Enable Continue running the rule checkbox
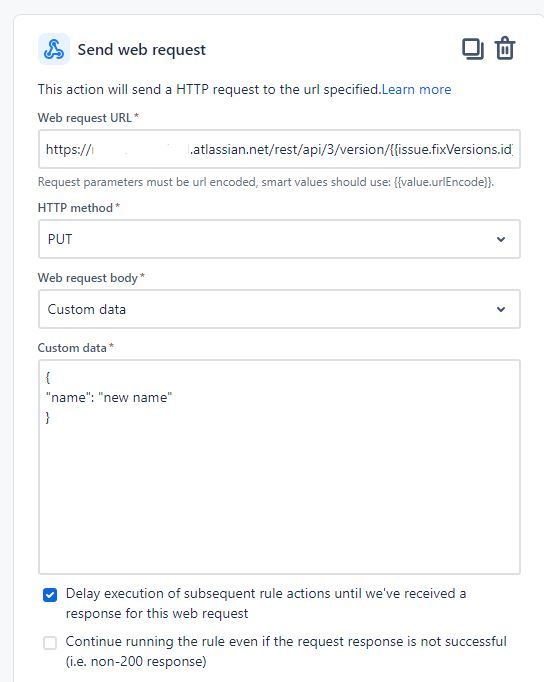The height and width of the screenshot is (682, 544). coord(50,642)
